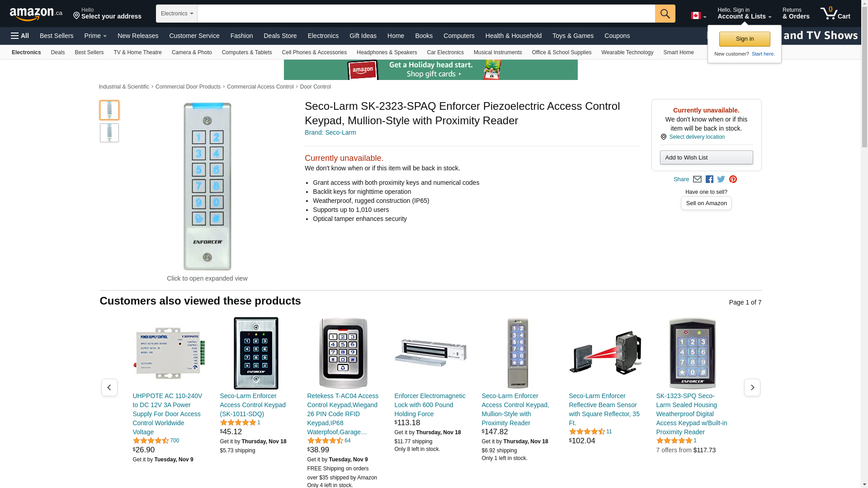The height and width of the screenshot is (488, 868).
Task: Select the second product image thumbnail
Action: 109,133
